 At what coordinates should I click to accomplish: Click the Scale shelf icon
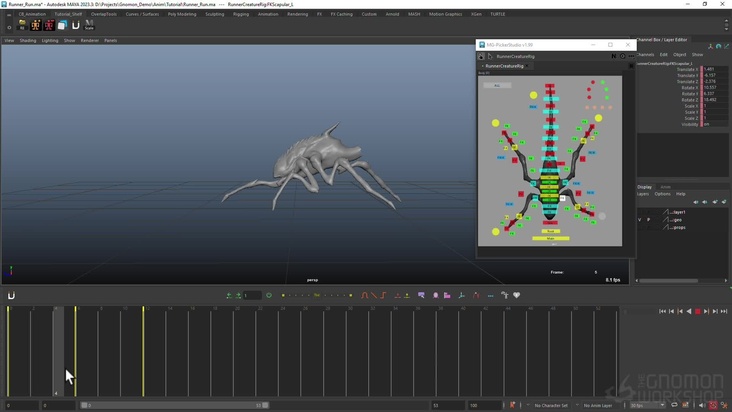point(89,25)
